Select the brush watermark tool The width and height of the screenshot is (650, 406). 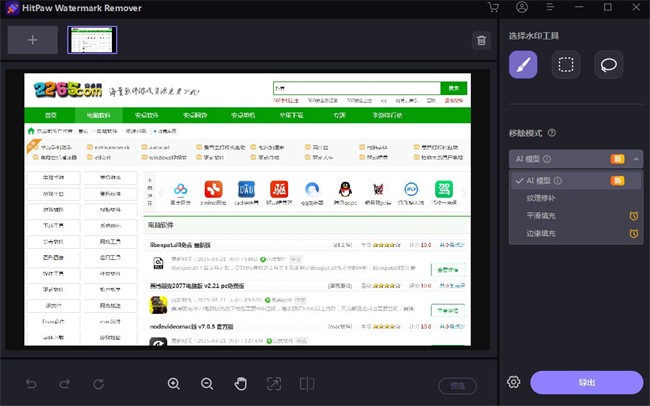pos(523,65)
